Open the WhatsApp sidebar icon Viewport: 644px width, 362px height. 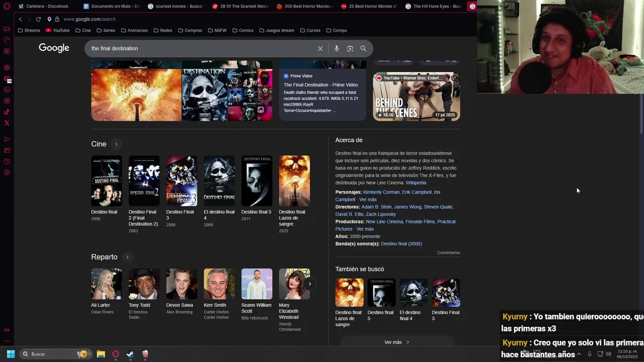click(x=7, y=90)
